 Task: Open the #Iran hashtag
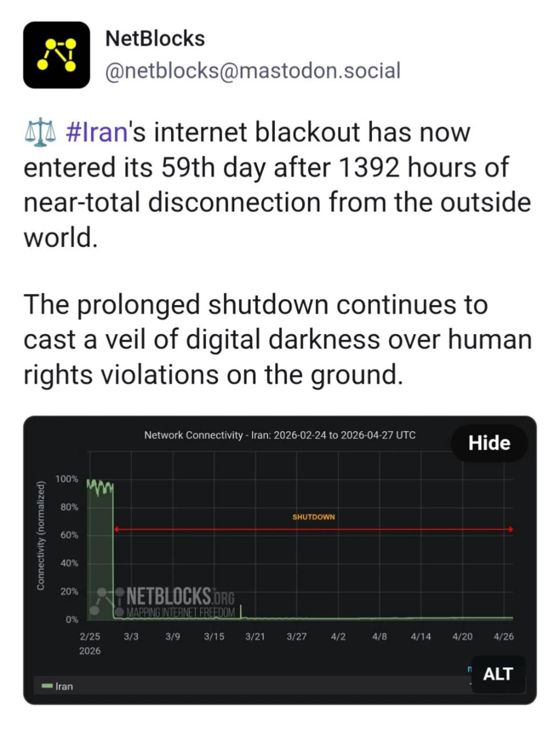pos(97,132)
